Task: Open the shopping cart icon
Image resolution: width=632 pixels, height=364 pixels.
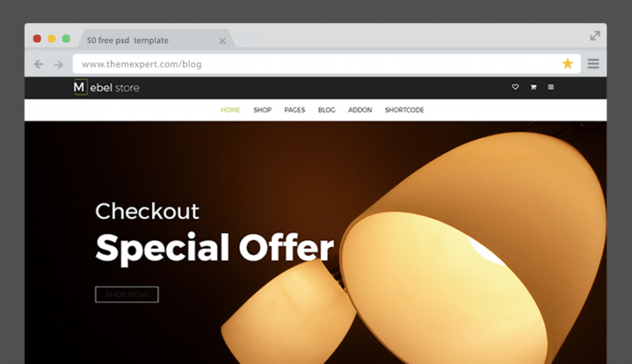Action: (534, 87)
